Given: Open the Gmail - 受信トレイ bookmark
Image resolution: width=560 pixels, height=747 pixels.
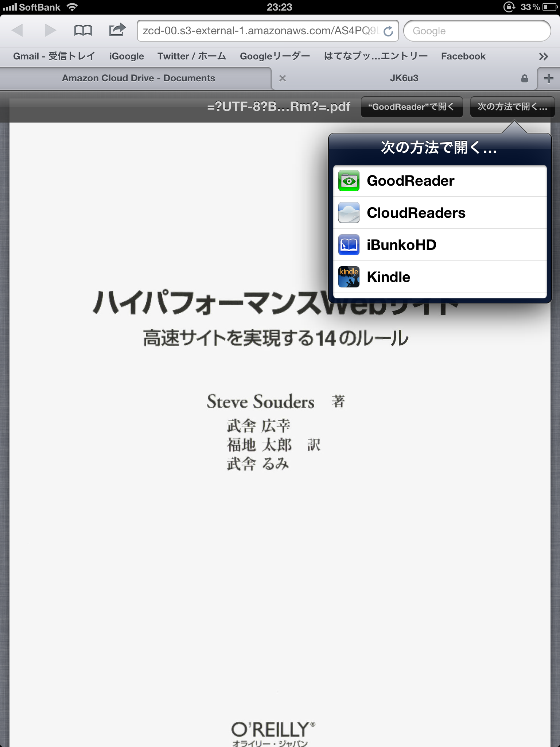Looking at the screenshot, I should pyautogui.click(x=54, y=56).
